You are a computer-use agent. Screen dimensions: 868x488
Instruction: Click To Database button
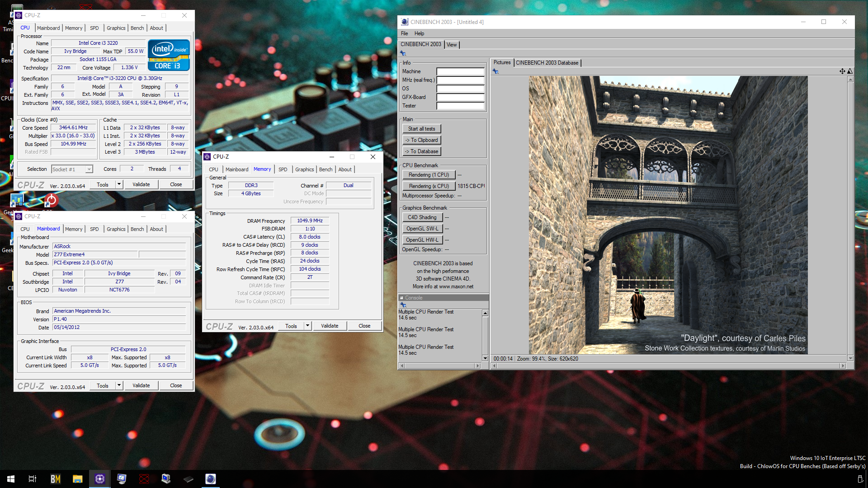pyautogui.click(x=421, y=151)
